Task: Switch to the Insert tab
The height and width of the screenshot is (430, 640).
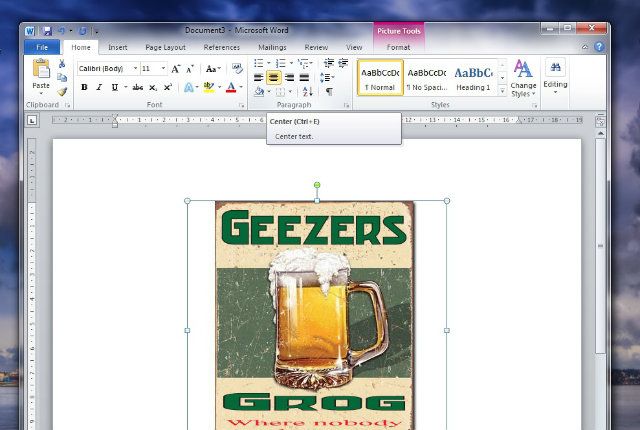Action: [118, 47]
